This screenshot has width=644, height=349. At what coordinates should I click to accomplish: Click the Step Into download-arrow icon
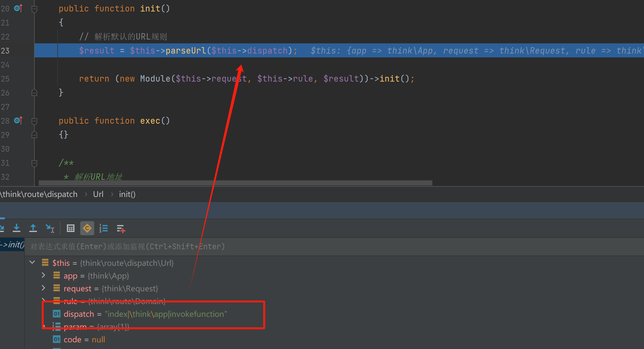click(x=17, y=228)
